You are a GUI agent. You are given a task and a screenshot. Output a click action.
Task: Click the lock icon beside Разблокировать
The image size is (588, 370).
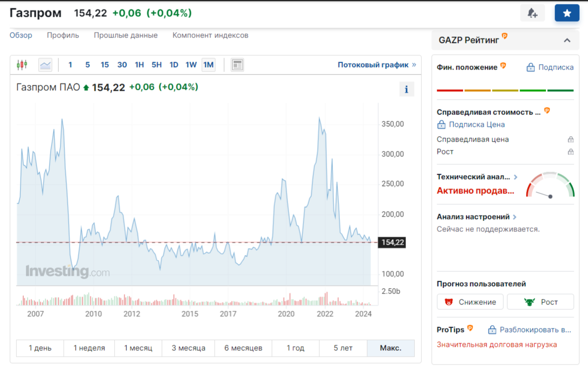(492, 330)
